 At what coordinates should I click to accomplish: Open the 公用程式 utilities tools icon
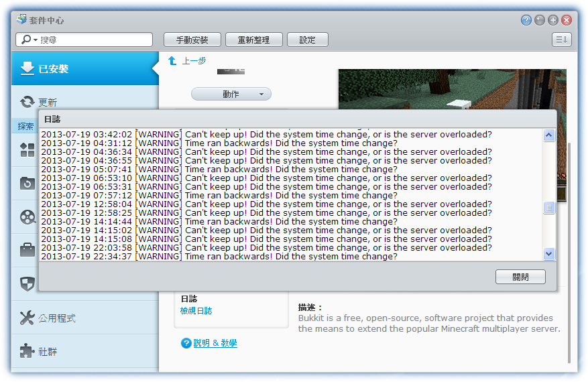pos(27,318)
